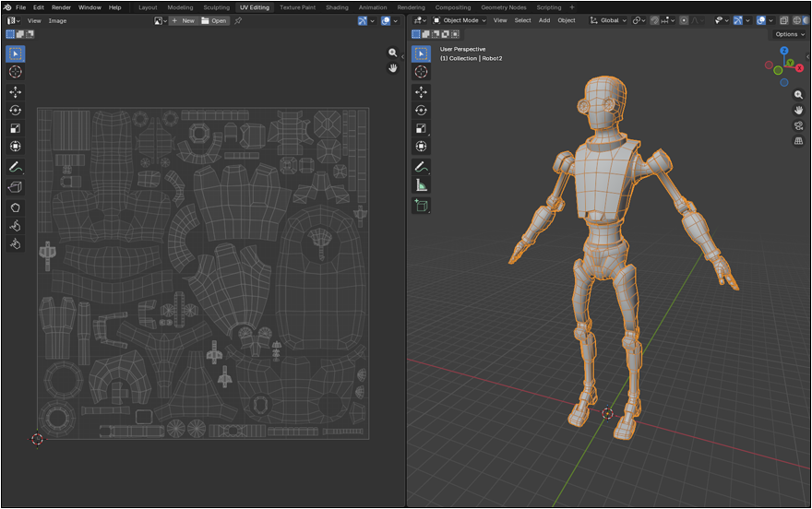Click the Open image button
The width and height of the screenshot is (812, 509).
coord(214,20)
